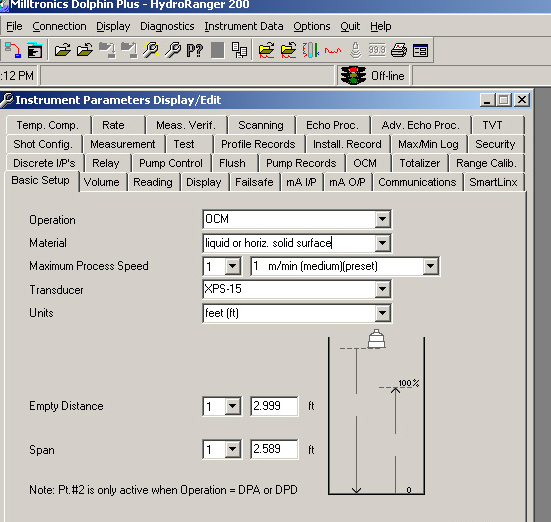This screenshot has height=522, width=551.
Task: Open the Quit menu
Action: pos(350,26)
